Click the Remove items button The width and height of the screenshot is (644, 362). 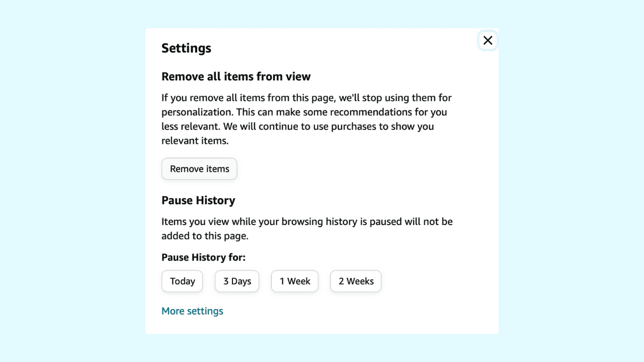tap(199, 169)
